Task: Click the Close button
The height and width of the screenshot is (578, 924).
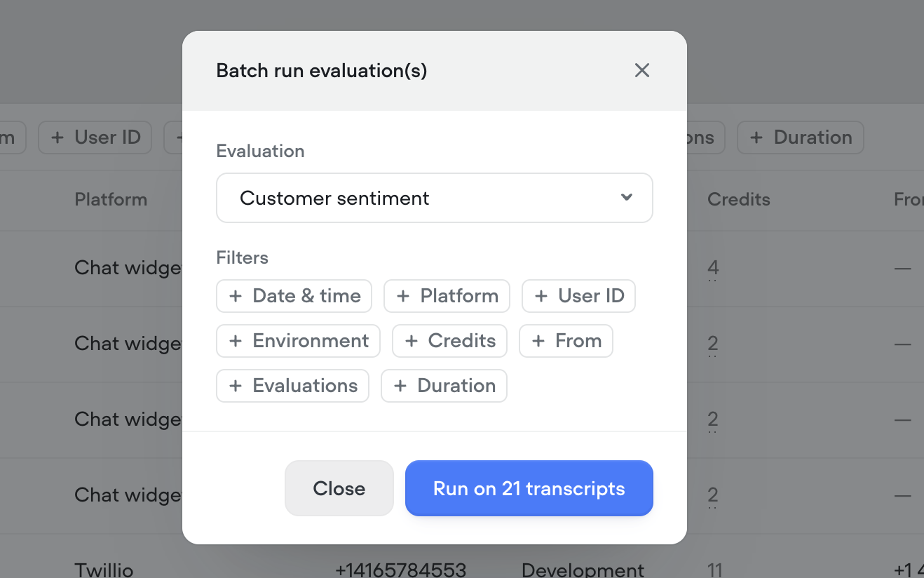Action: [x=339, y=488]
